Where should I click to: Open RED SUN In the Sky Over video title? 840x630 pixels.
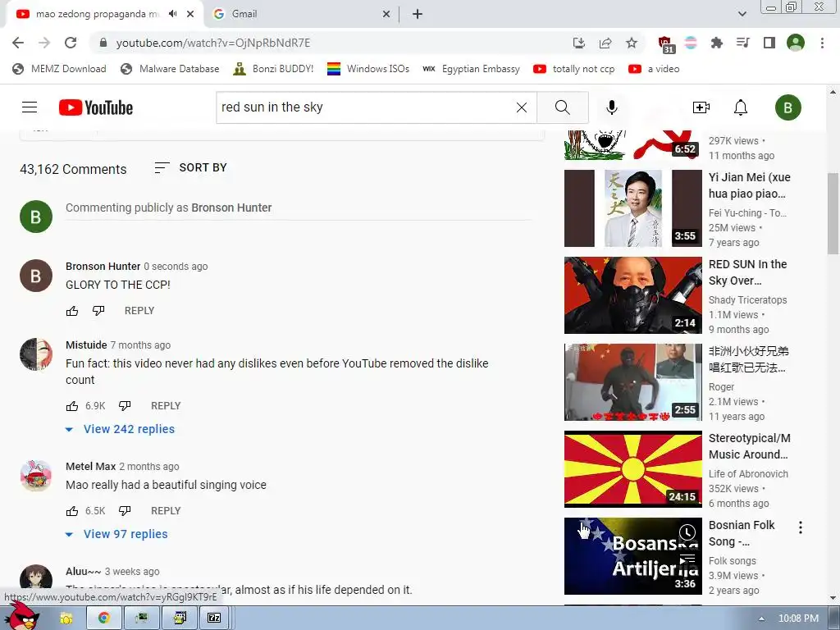pyautogui.click(x=748, y=272)
